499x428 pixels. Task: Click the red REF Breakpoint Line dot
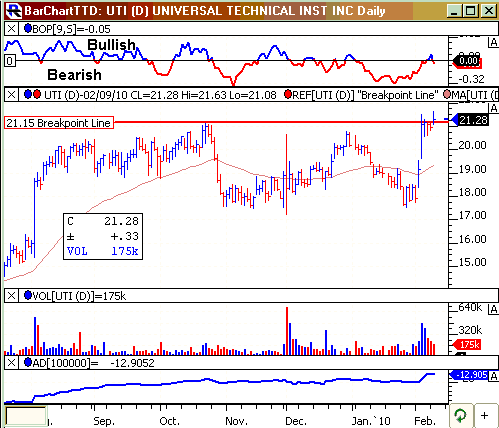(288, 95)
